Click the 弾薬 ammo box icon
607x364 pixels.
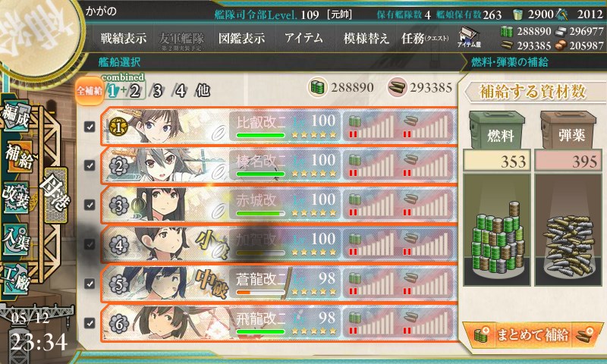coord(568,130)
